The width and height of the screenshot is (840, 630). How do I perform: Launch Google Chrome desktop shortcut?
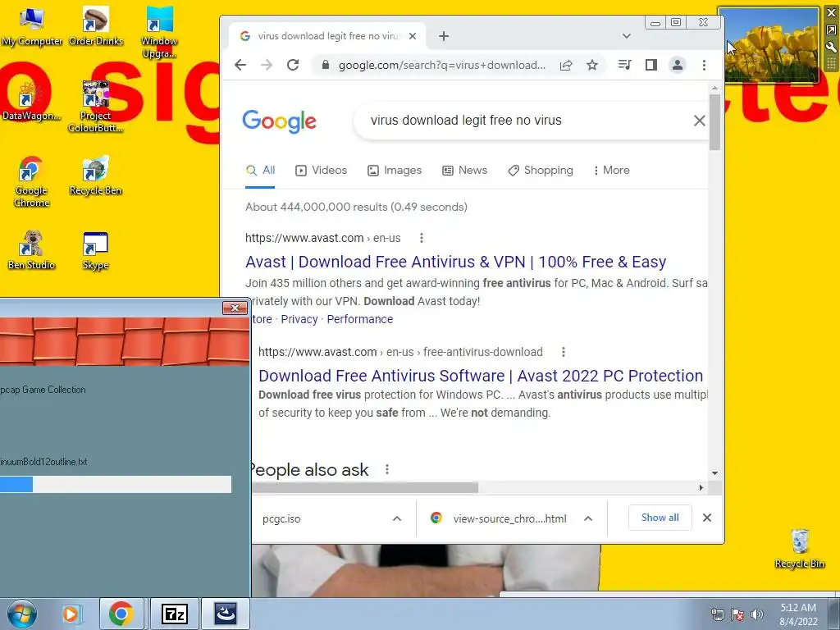click(31, 181)
